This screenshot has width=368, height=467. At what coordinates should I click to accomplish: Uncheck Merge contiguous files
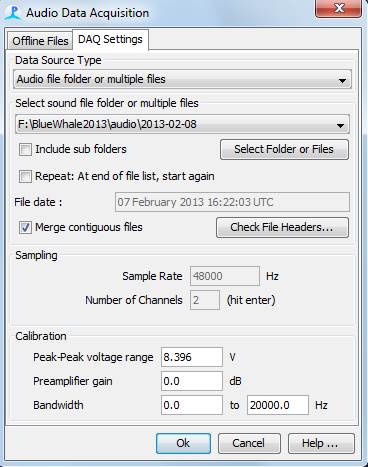[x=25, y=228]
